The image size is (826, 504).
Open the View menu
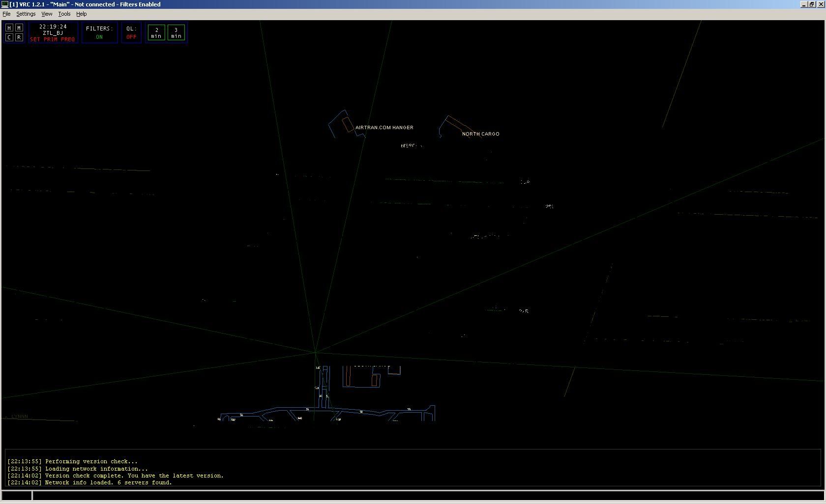(x=47, y=14)
